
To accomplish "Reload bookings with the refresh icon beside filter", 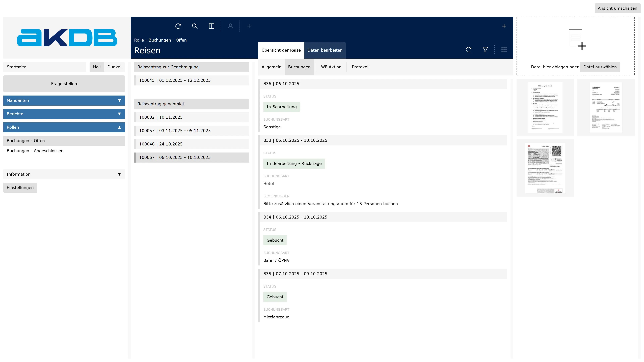I will 469,50.
